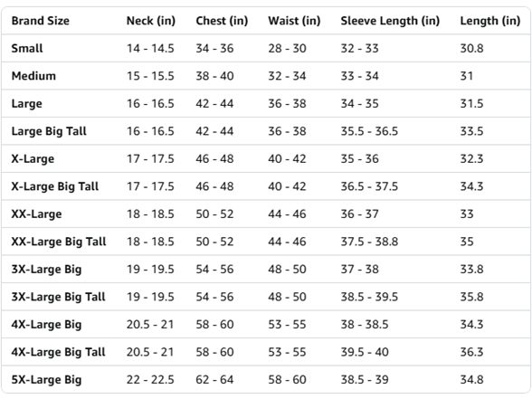Click the Sleeve Length (in) header
This screenshot has height=399, width=532.
(x=390, y=21)
